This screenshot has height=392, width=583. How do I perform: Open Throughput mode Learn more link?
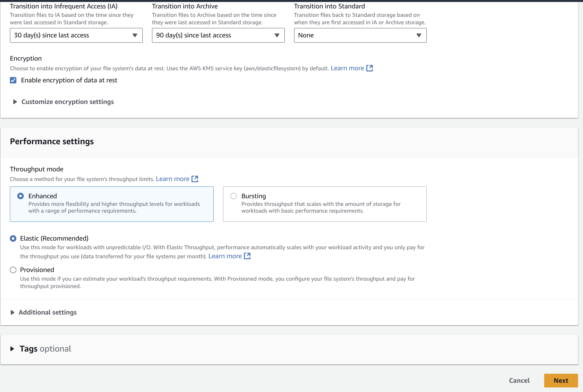coord(172,179)
